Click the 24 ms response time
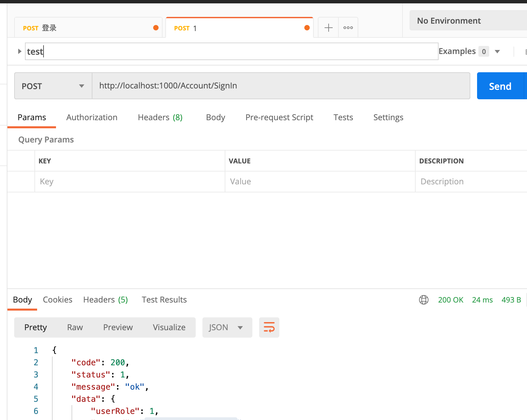This screenshot has height=420, width=527. click(482, 300)
